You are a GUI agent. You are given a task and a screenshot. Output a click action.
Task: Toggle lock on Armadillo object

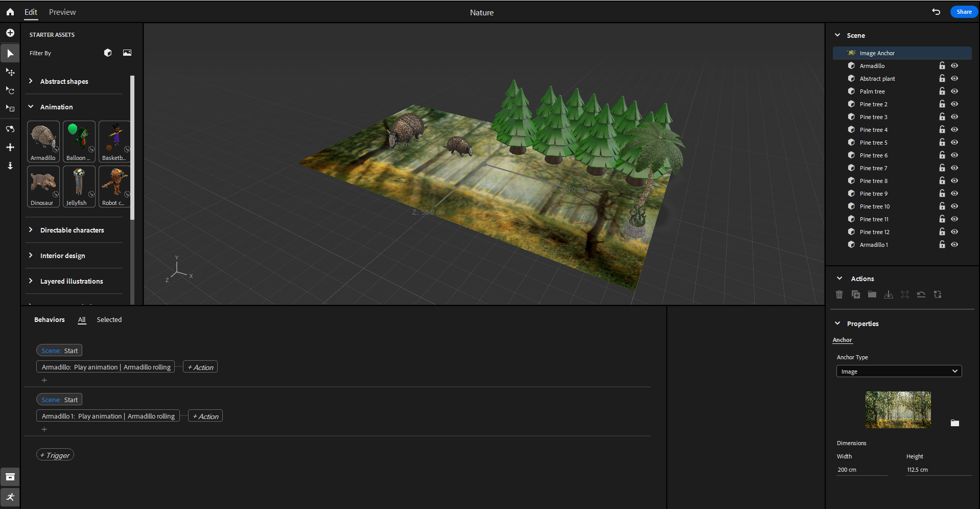pos(942,65)
